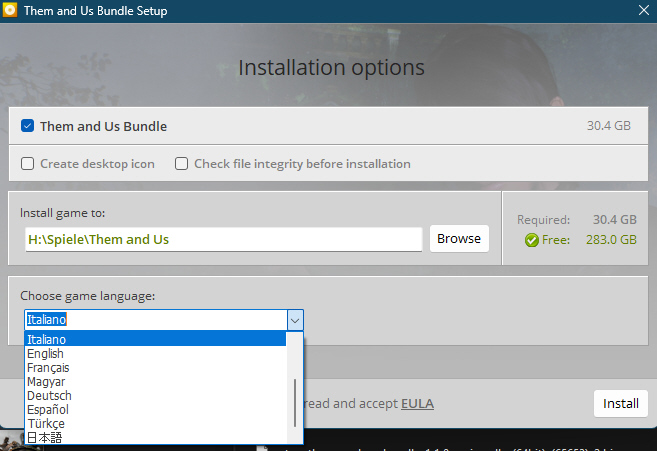Screen dimensions: 657x451
Task: Uncheck the Them and Us Bundle checkbox
Action: click(x=27, y=126)
